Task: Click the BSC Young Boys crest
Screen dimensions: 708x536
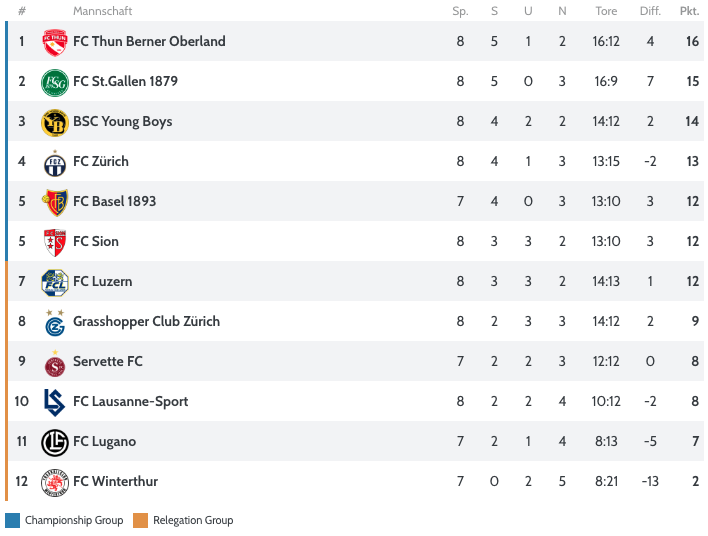Action: (x=54, y=122)
